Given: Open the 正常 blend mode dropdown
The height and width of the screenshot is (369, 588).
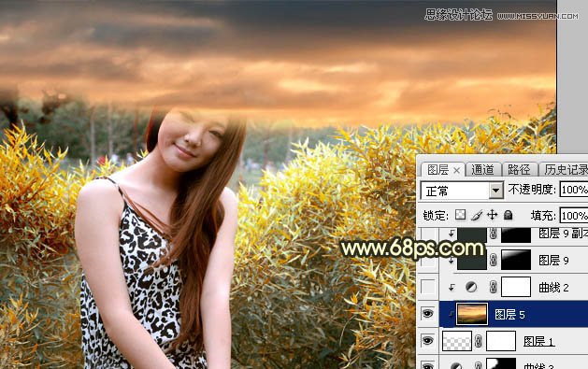Looking at the screenshot, I should pyautogui.click(x=462, y=191).
